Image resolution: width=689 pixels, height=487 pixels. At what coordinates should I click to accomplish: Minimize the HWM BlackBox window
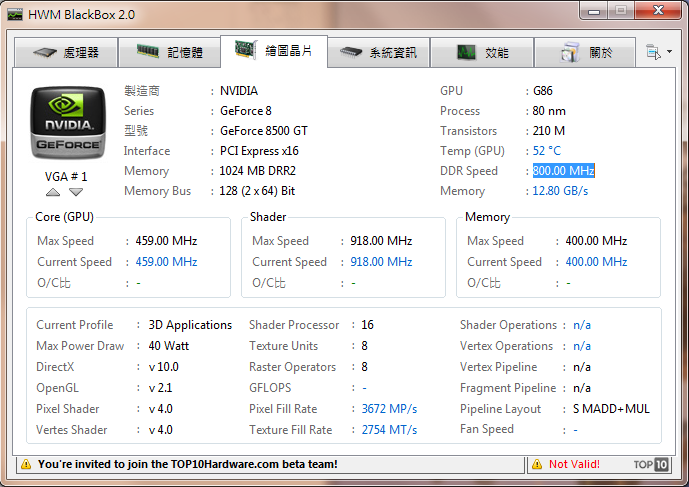tap(594, 11)
